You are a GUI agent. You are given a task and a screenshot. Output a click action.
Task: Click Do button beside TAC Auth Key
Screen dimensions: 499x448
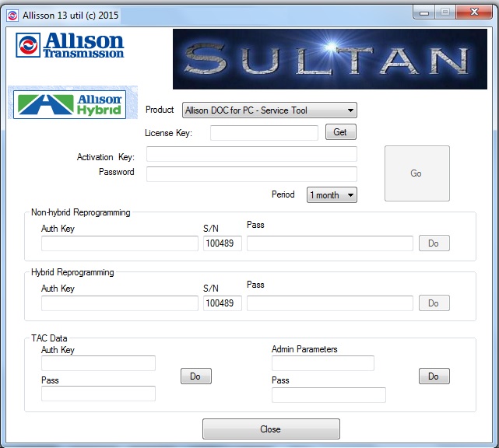click(x=196, y=376)
